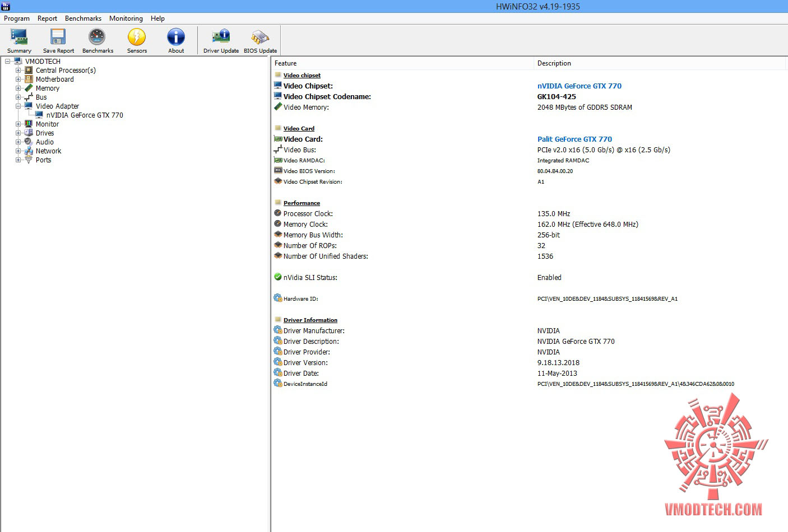The height and width of the screenshot is (532, 788).
Task: Expand the Drives tree node
Action: [18, 133]
